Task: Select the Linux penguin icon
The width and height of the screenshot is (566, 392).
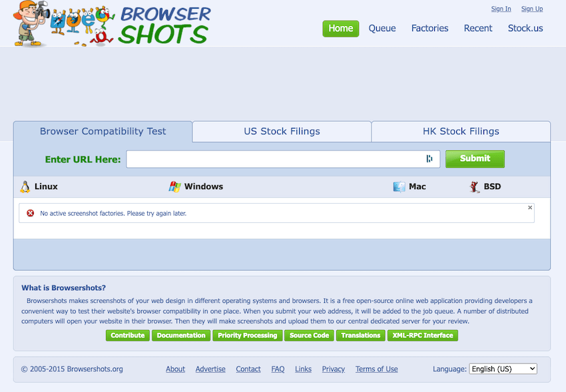Action: 25,186
